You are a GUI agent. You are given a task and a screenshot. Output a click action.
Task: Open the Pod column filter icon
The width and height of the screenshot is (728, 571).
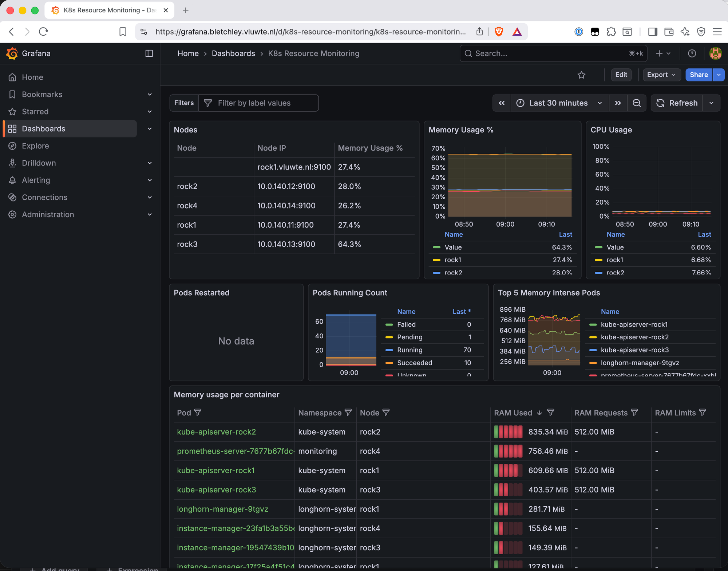click(198, 412)
